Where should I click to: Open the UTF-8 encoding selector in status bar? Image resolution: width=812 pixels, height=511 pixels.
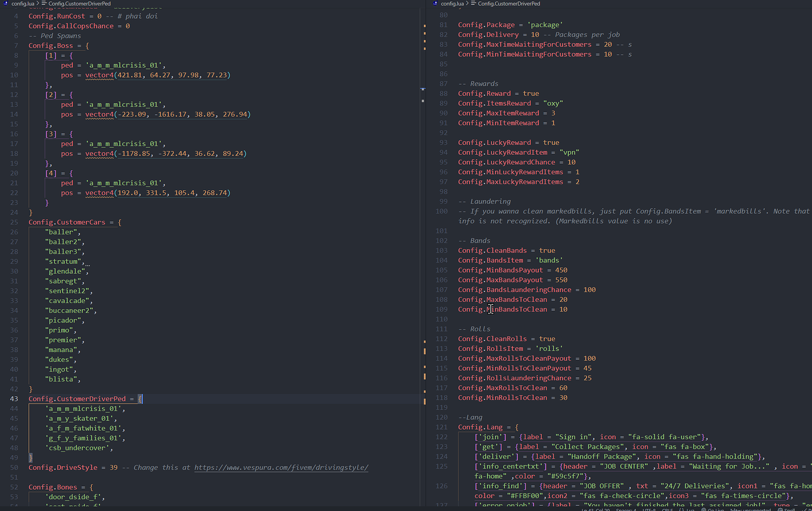650,509
